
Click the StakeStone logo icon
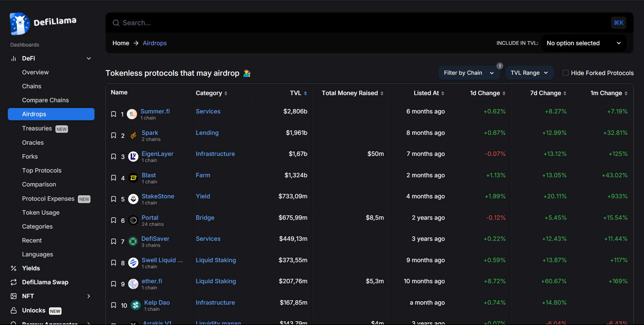133,199
